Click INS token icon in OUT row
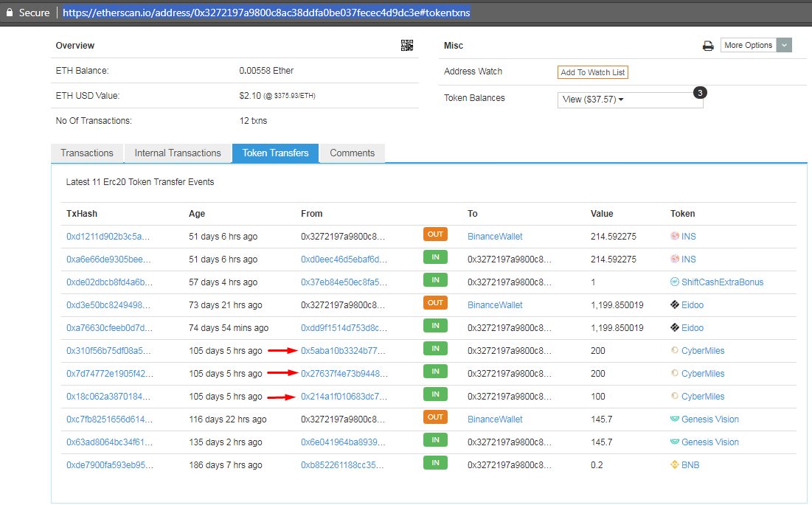This screenshot has height=505, width=812. point(675,236)
